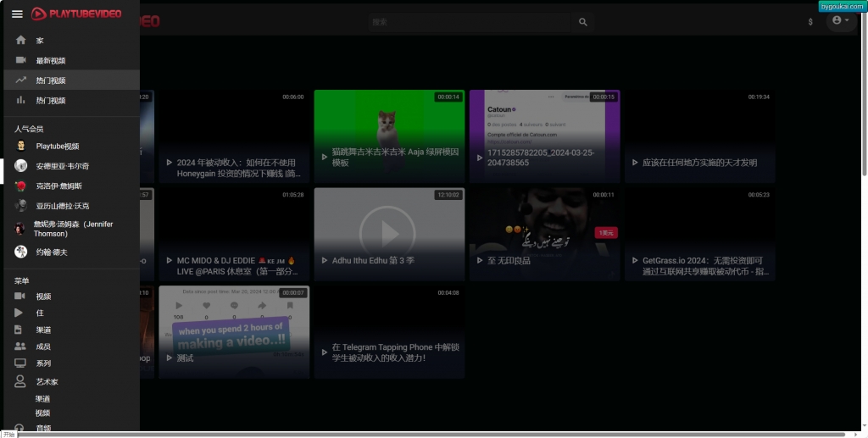The height and width of the screenshot is (438, 868).
Task: Click the 成员 members icon
Action: point(21,347)
